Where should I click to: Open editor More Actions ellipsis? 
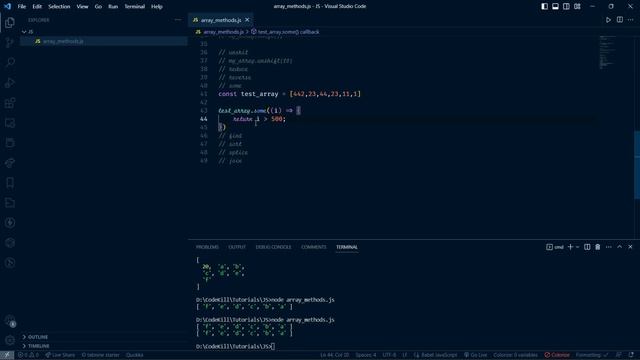[x=631, y=20]
